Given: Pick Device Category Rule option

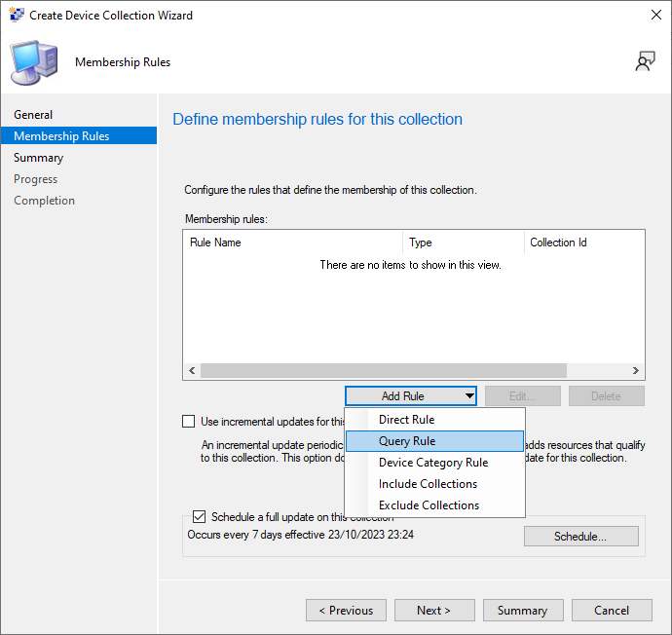Looking at the screenshot, I should click(x=432, y=463).
